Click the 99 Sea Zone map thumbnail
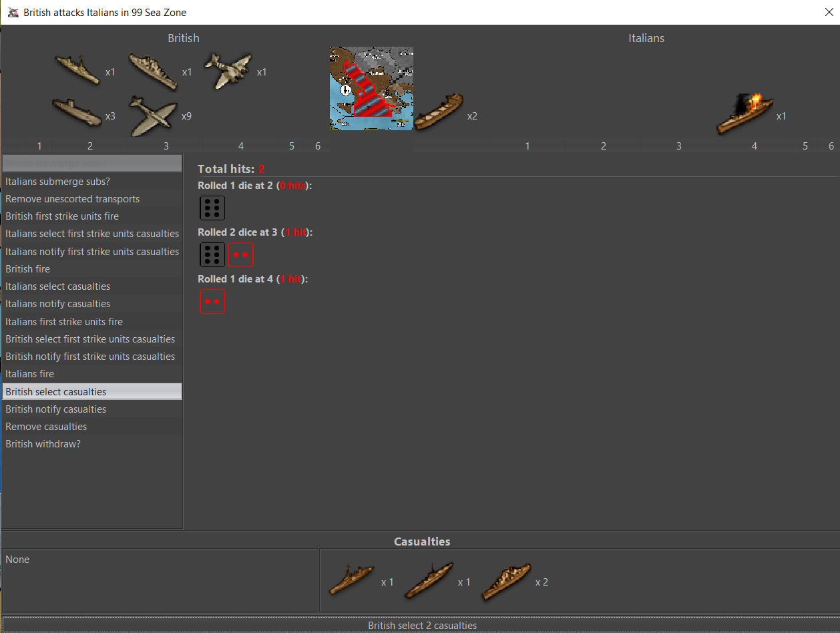This screenshot has height=633, width=840. pos(371,88)
